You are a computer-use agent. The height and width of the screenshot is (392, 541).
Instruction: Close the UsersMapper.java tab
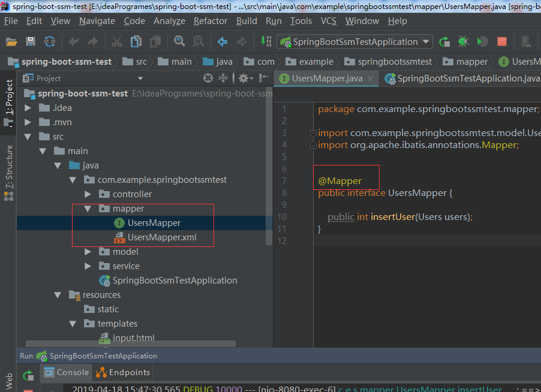(370, 79)
